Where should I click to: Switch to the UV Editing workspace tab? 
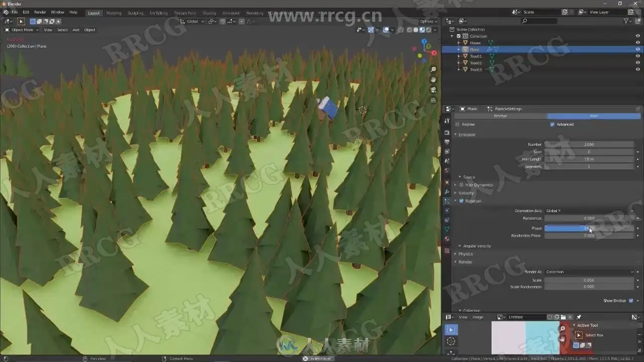[x=158, y=13]
